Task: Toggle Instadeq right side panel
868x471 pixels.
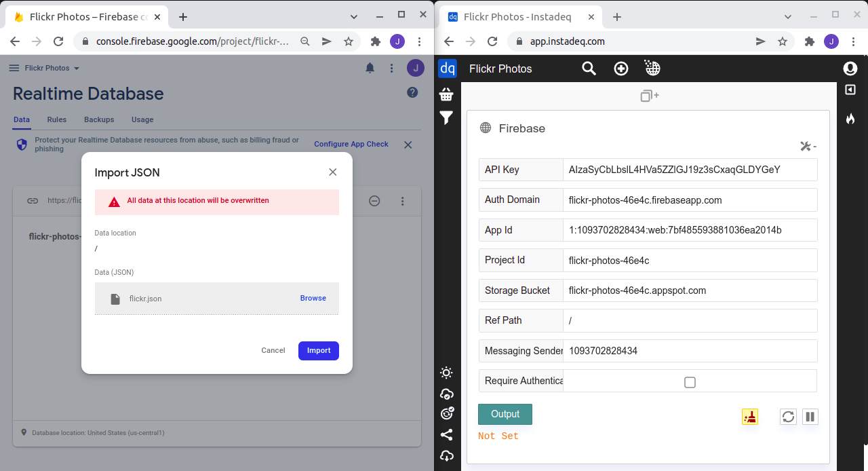Action: click(x=850, y=90)
